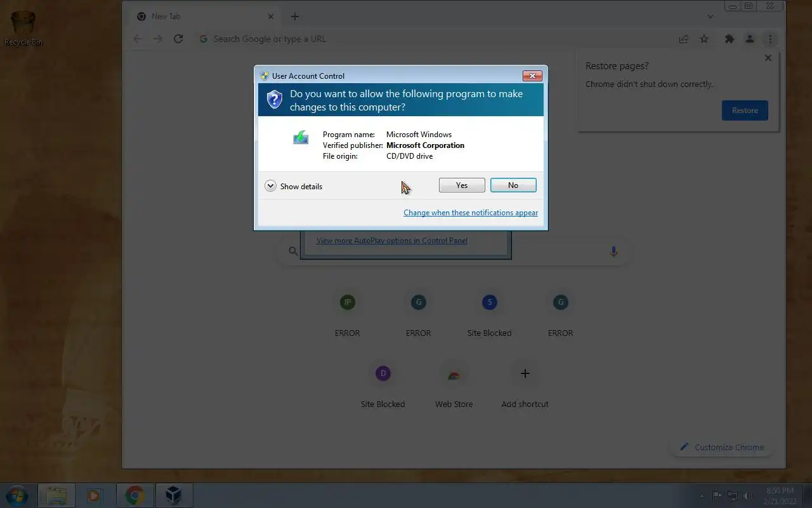Viewport: 812px width, 508px height.
Task: Open the Windows Start menu orb
Action: pos(17,495)
